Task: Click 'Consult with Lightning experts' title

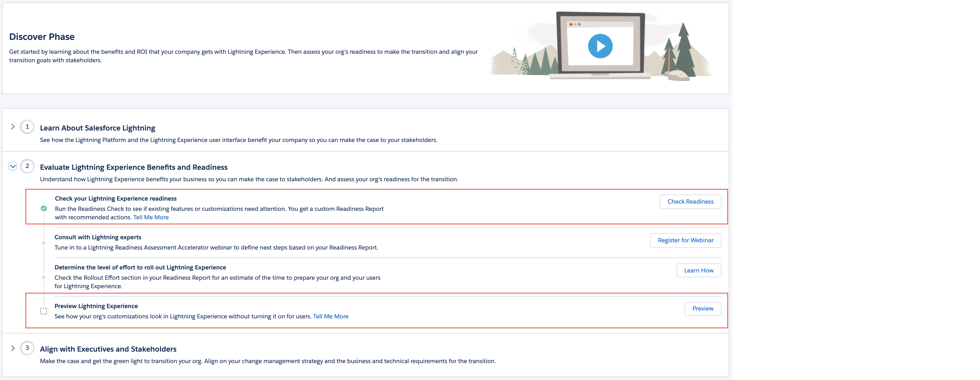Action: (98, 237)
